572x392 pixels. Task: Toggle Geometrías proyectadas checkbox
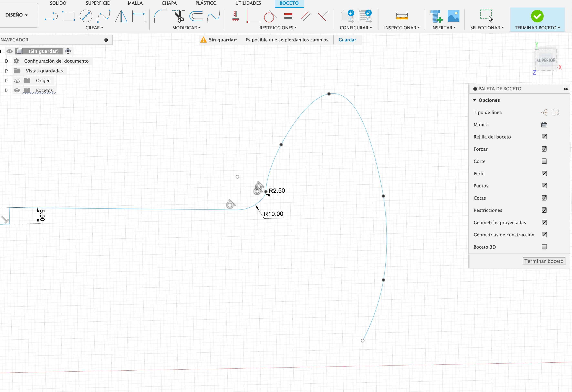tap(544, 222)
